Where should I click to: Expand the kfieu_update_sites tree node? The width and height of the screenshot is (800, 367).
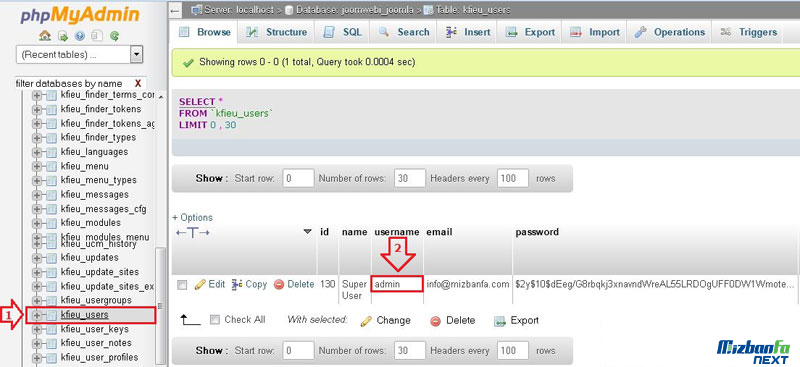(x=37, y=272)
